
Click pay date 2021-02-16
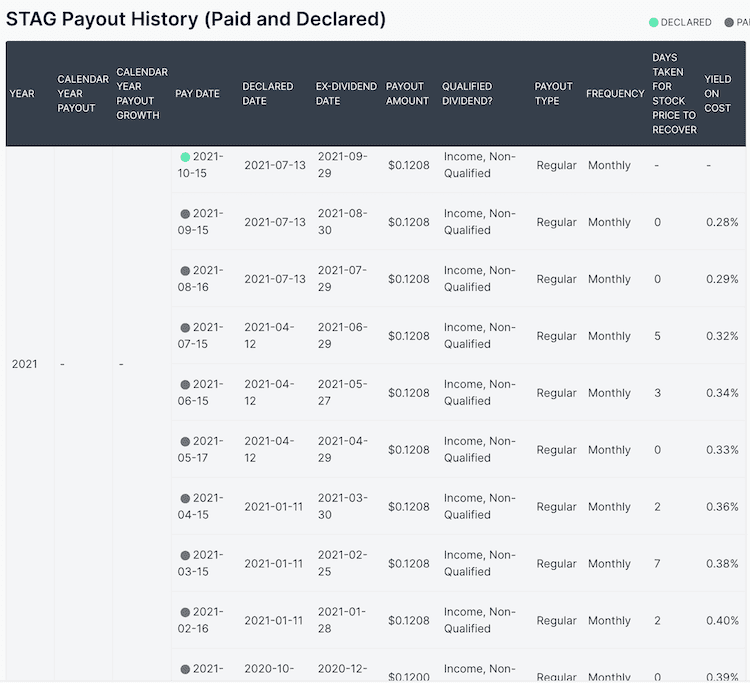pos(200,620)
